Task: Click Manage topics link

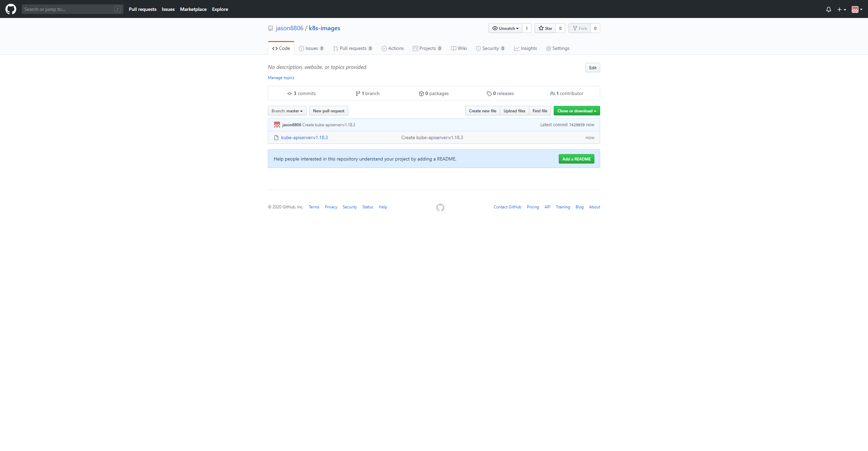Action: click(281, 78)
